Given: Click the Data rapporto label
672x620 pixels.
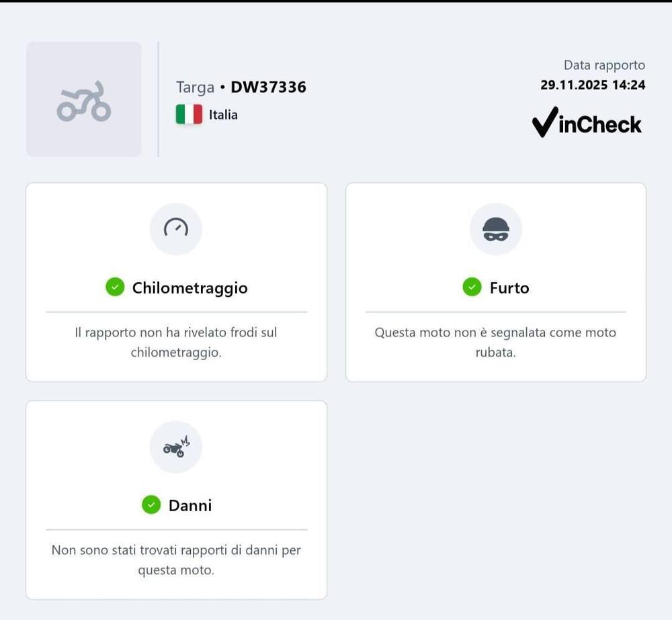Looking at the screenshot, I should click(x=604, y=65).
